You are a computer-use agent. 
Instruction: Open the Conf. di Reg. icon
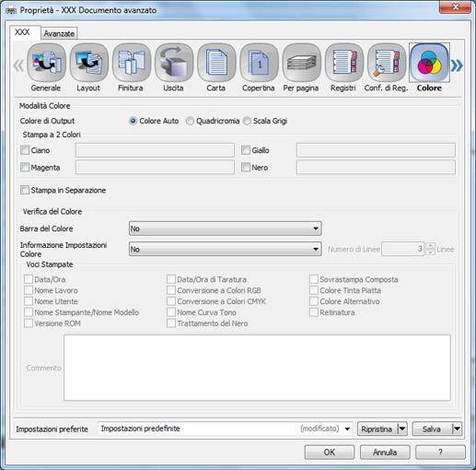(387, 64)
